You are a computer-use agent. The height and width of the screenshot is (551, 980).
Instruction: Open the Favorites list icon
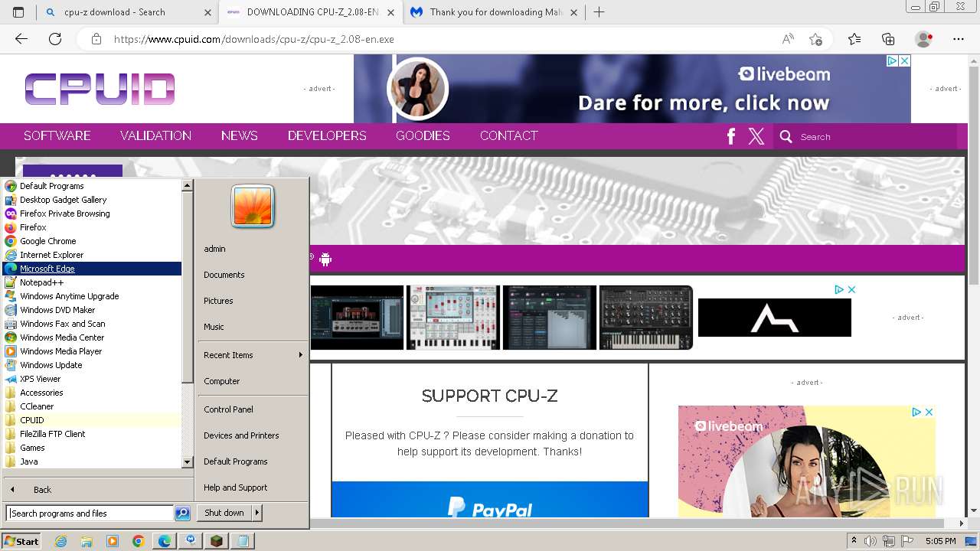(854, 39)
